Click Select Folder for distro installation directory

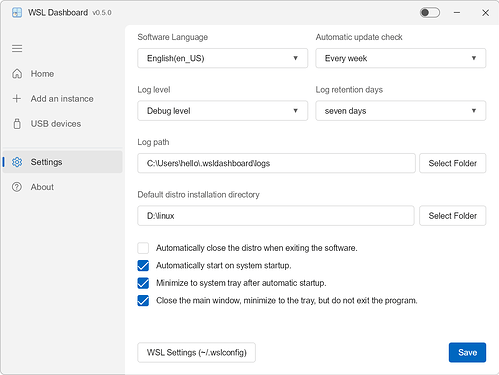453,216
